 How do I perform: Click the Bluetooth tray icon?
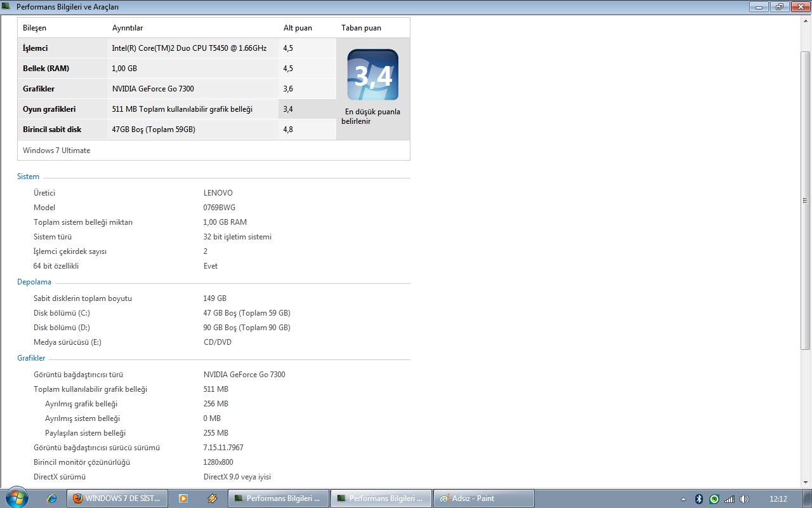coord(699,499)
